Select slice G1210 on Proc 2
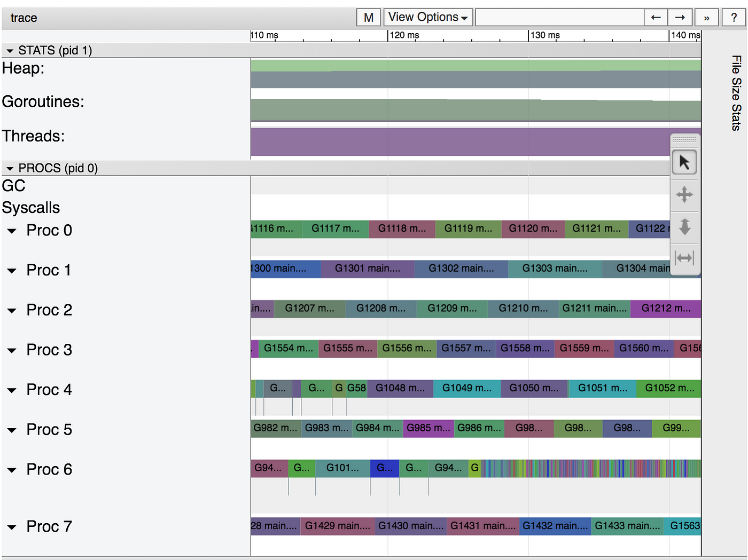Image resolution: width=748 pixels, height=560 pixels. pos(524,309)
